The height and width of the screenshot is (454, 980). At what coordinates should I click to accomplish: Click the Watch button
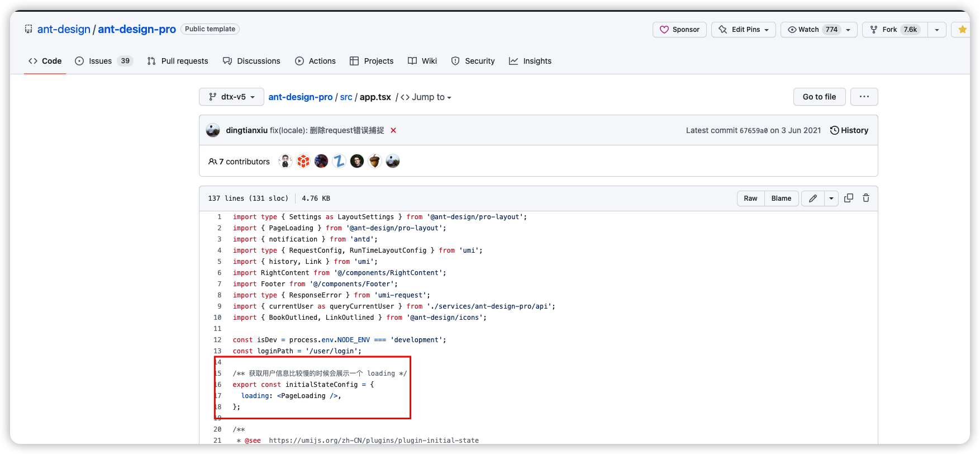tap(810, 30)
